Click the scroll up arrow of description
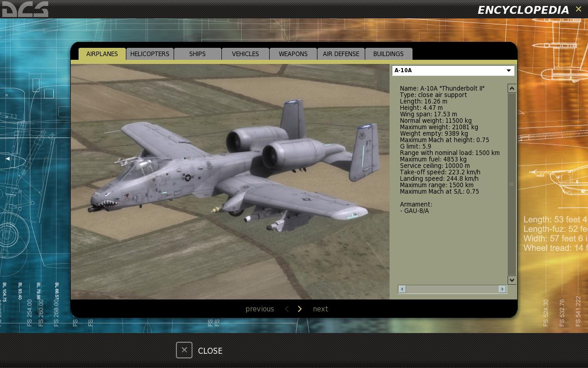This screenshot has height=368, width=588. click(512, 88)
